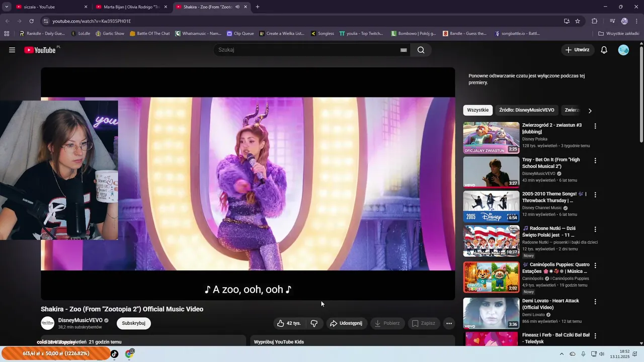This screenshot has width=644, height=362.
Task: Bookmark this page with star icon
Action: click(x=578, y=21)
